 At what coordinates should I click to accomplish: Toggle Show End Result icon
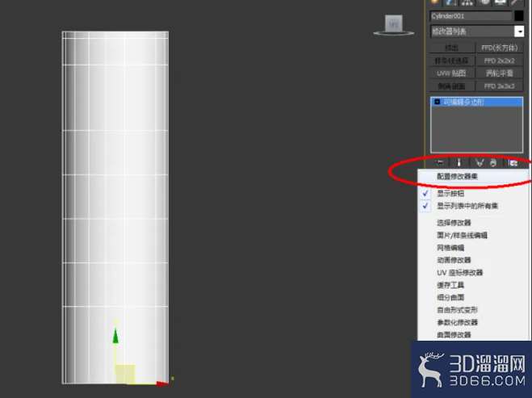[459, 162]
